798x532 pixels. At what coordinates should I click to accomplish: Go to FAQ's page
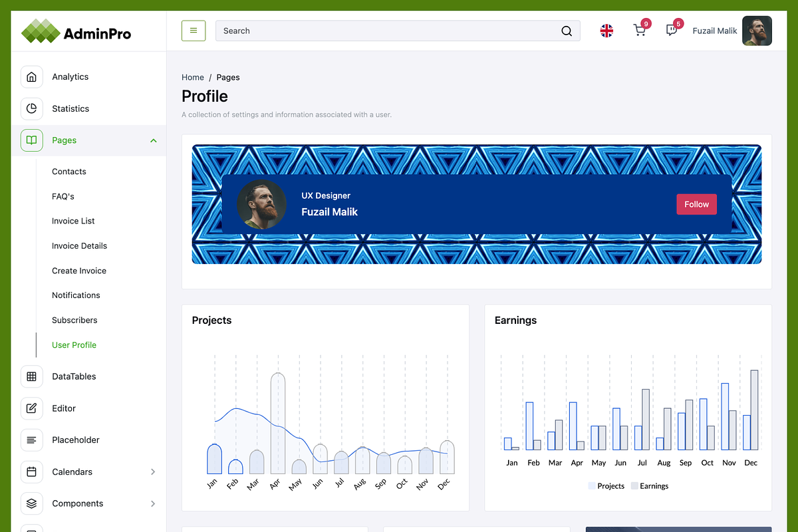pos(63,196)
